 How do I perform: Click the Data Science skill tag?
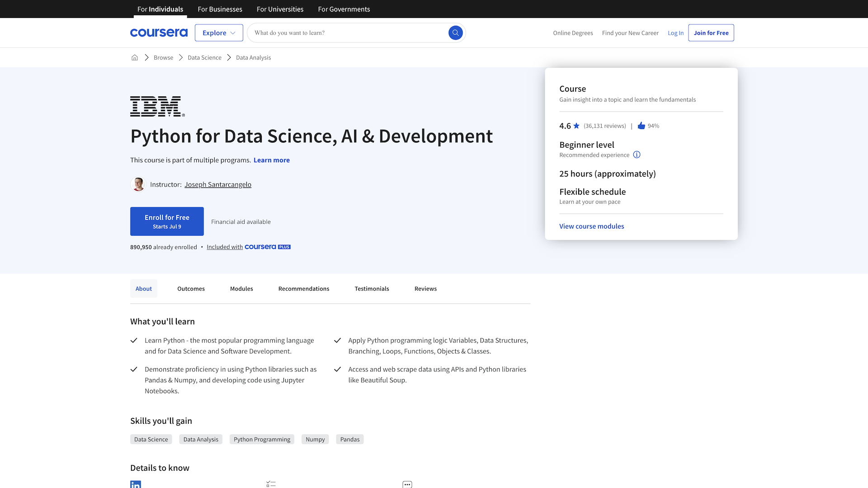151,439
